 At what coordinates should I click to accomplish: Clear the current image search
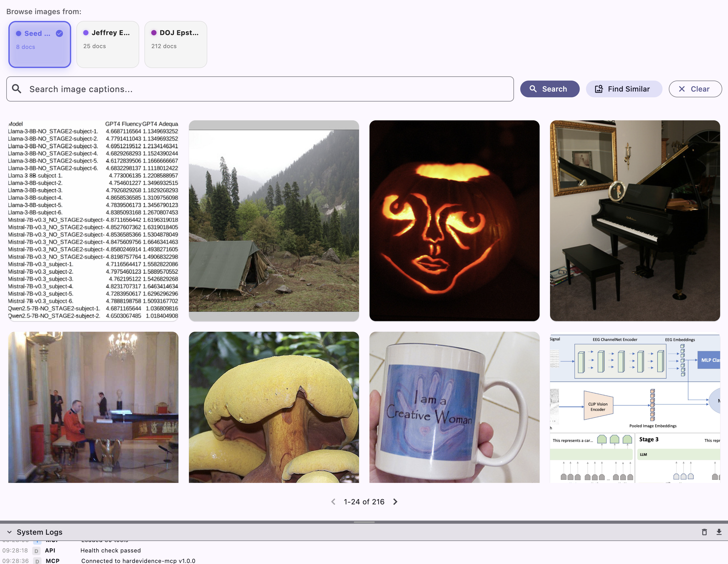[x=695, y=89]
